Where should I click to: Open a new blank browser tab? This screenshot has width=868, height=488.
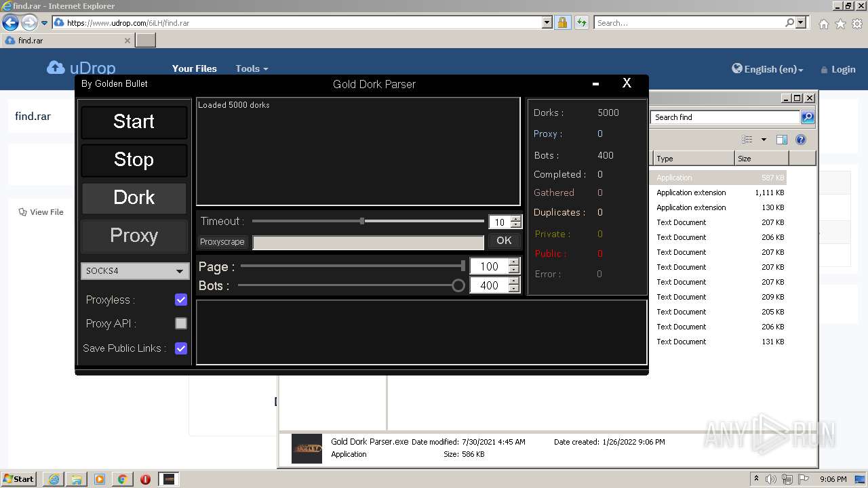pos(146,41)
